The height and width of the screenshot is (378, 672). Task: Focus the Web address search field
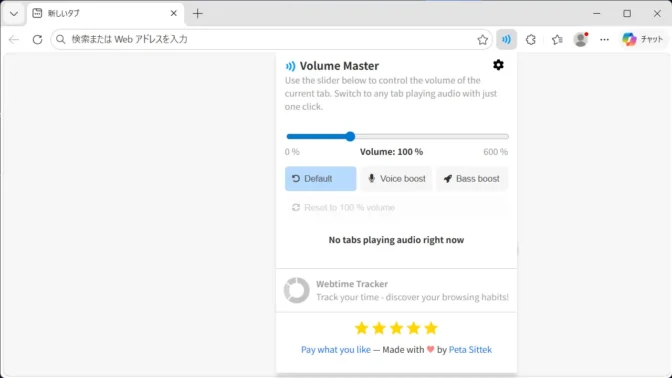tap(271, 39)
